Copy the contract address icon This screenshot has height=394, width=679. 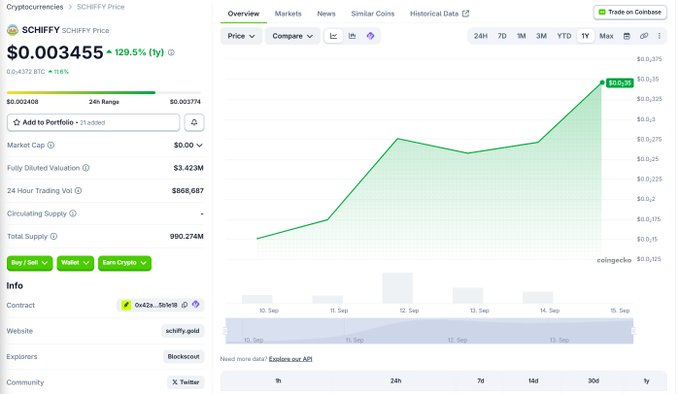click(184, 305)
